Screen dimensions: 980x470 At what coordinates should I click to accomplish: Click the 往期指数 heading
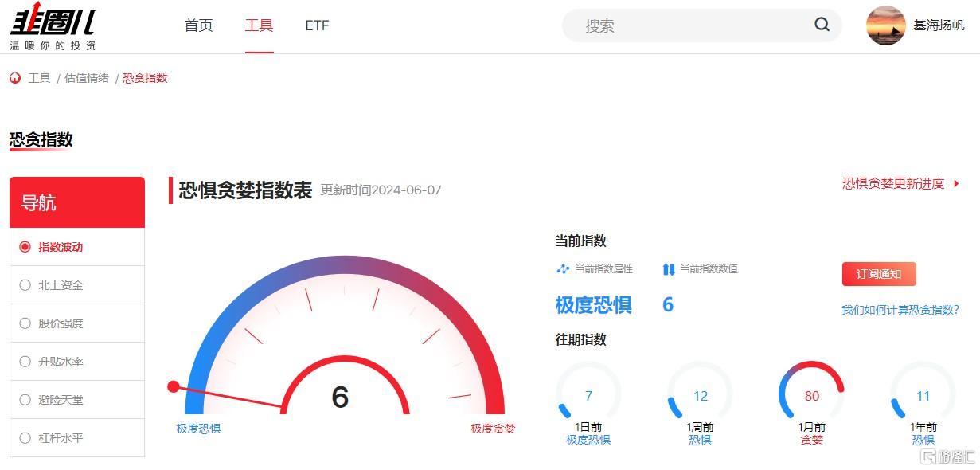pos(580,339)
